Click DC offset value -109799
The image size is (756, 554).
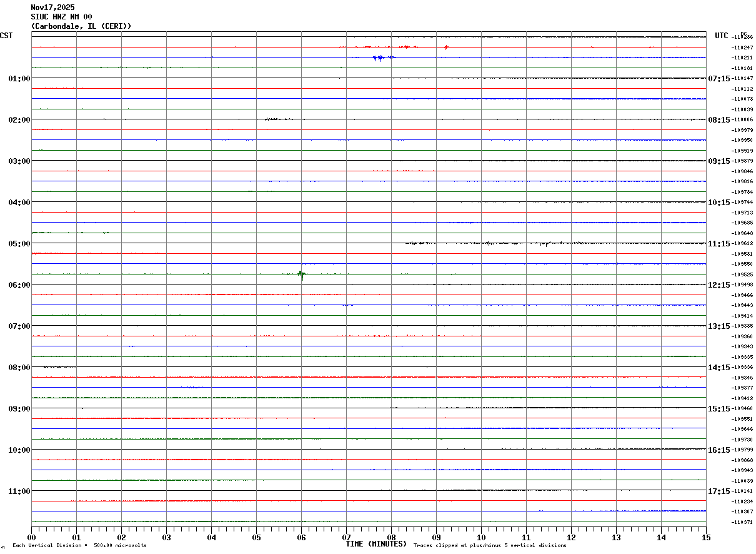pos(742,450)
